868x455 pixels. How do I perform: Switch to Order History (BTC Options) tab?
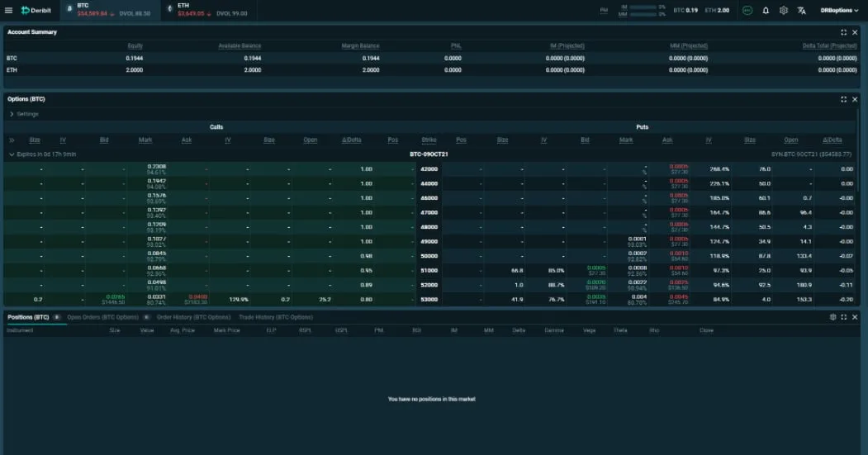click(194, 318)
